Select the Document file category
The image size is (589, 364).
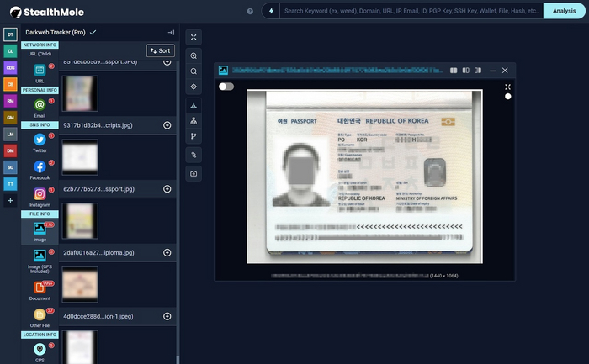click(40, 288)
